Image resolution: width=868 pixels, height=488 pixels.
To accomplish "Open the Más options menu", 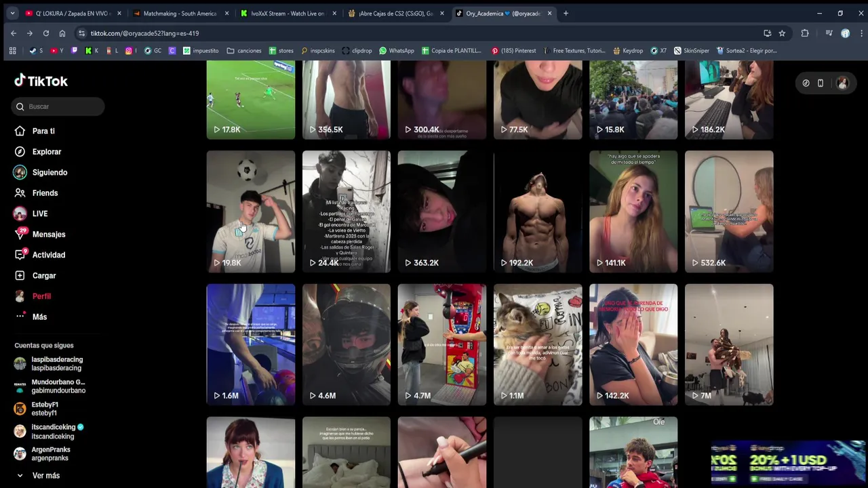I will pyautogui.click(x=39, y=317).
